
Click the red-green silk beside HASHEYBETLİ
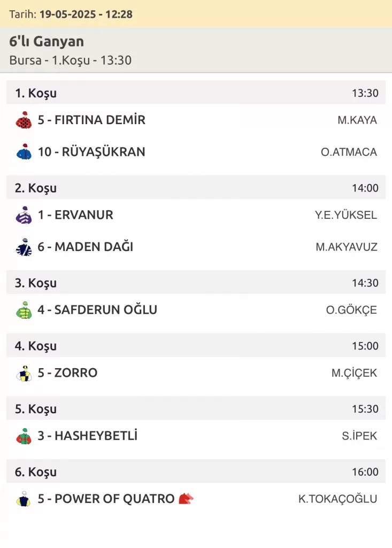coord(24,436)
